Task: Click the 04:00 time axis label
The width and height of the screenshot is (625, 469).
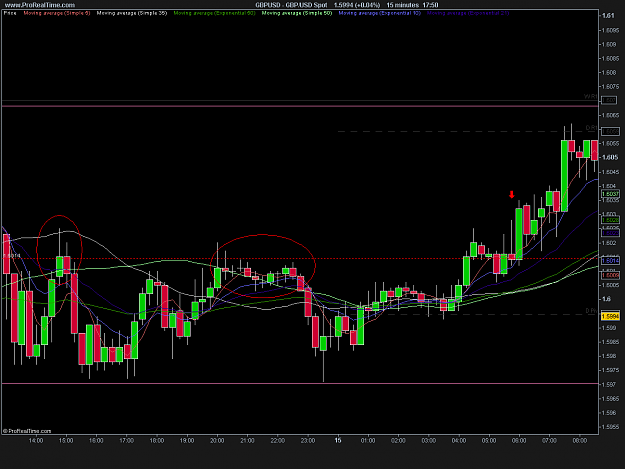Action: click(459, 440)
